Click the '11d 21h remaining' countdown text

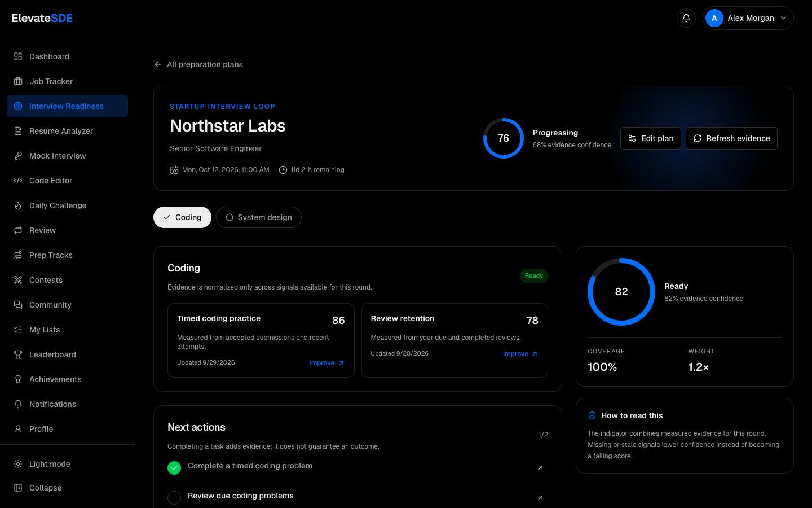pos(317,170)
